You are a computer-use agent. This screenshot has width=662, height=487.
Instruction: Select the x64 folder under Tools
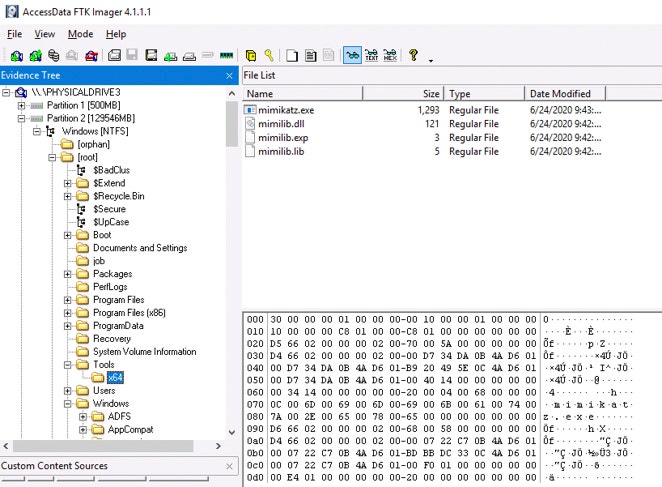point(115,378)
